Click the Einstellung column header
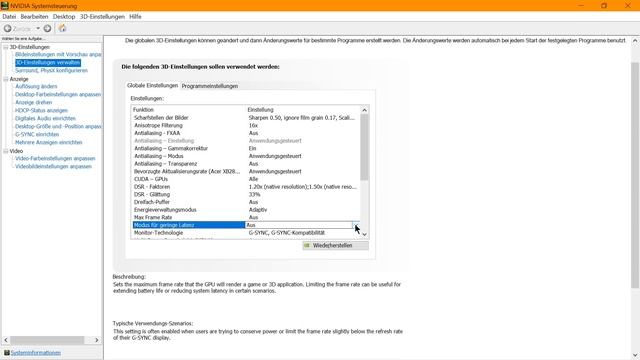The width and height of the screenshot is (640, 360). pyautogui.click(x=303, y=110)
